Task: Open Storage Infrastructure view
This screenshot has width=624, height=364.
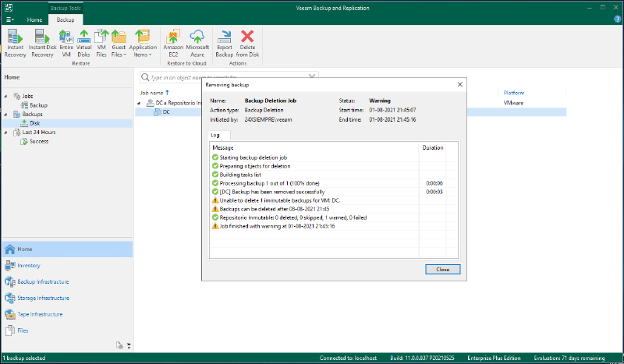Action: click(67, 298)
